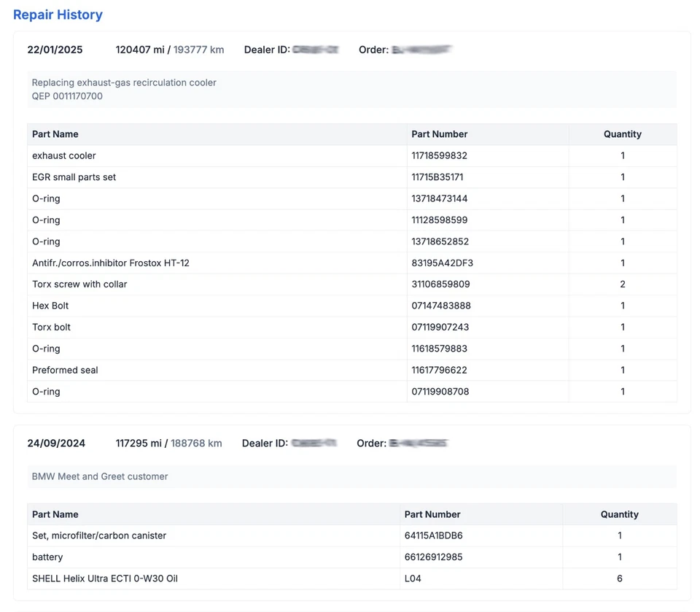Image resolution: width=700 pixels, height=612 pixels.
Task: Select the 24/09/2024 repair date
Action: pyautogui.click(x=56, y=443)
